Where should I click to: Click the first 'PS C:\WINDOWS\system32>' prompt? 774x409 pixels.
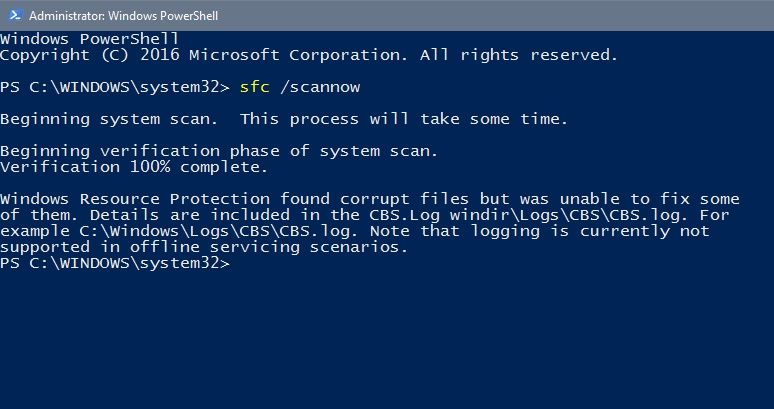click(115, 87)
